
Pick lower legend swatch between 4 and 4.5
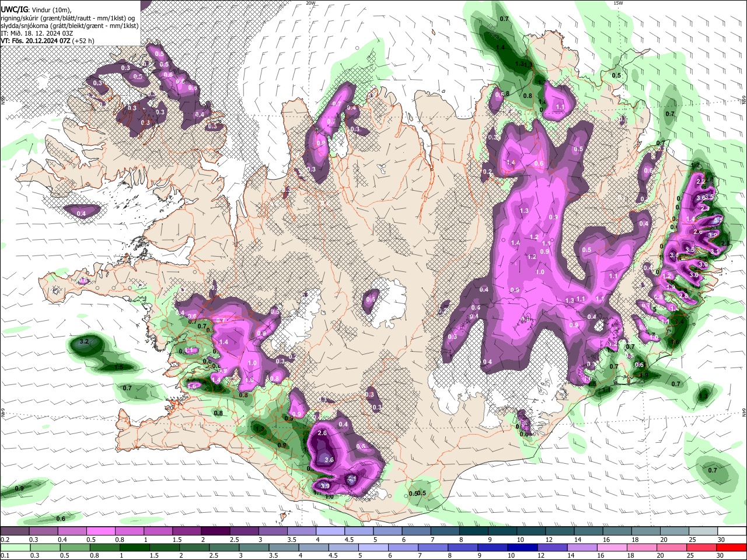coord(314,548)
